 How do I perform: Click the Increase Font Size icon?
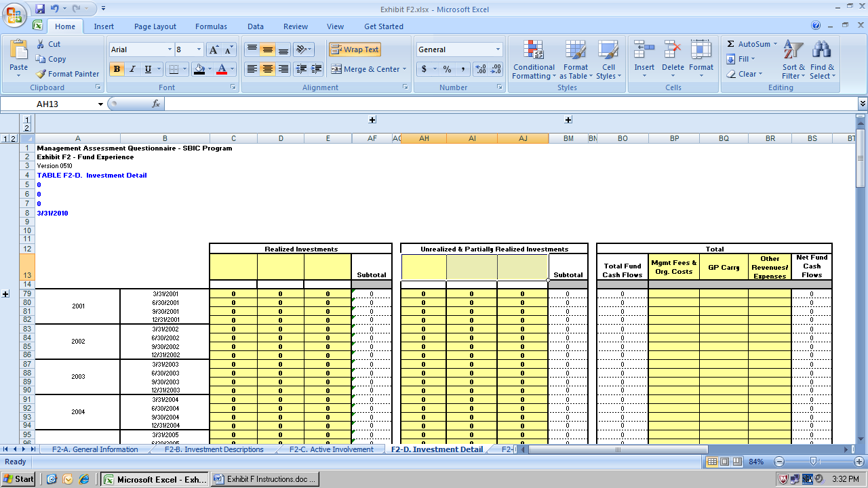[214, 49]
